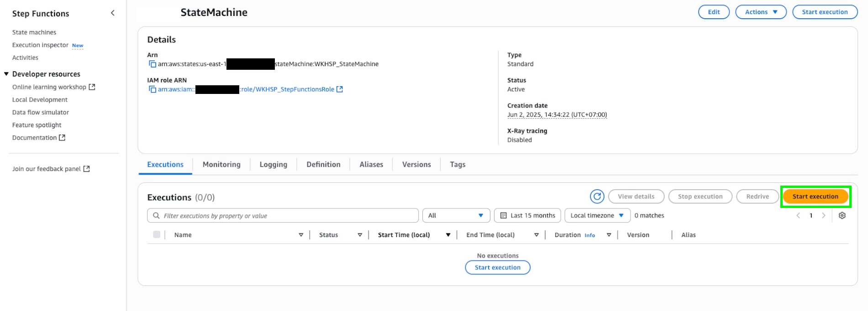Open the All status filter dropdown
This screenshot has height=311, width=868.
coord(456,216)
